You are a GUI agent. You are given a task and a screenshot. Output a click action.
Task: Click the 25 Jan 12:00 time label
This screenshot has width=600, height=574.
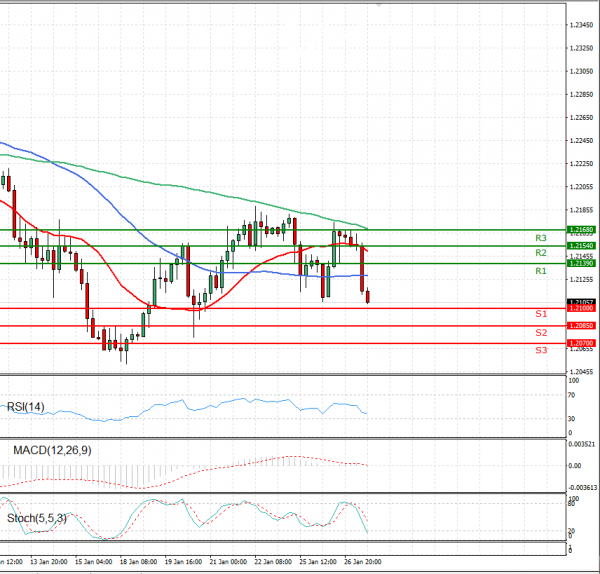pos(318,562)
